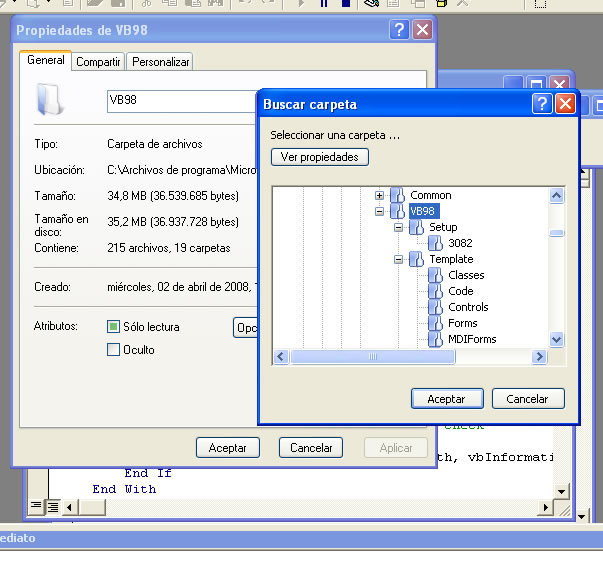
Task: Click help button in Buscar carpeta title bar
Action: click(542, 104)
